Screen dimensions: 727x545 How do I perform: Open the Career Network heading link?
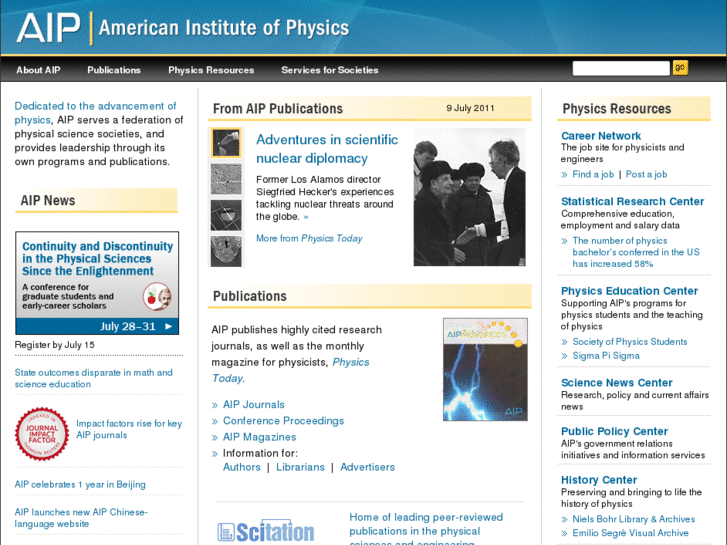pos(601,136)
